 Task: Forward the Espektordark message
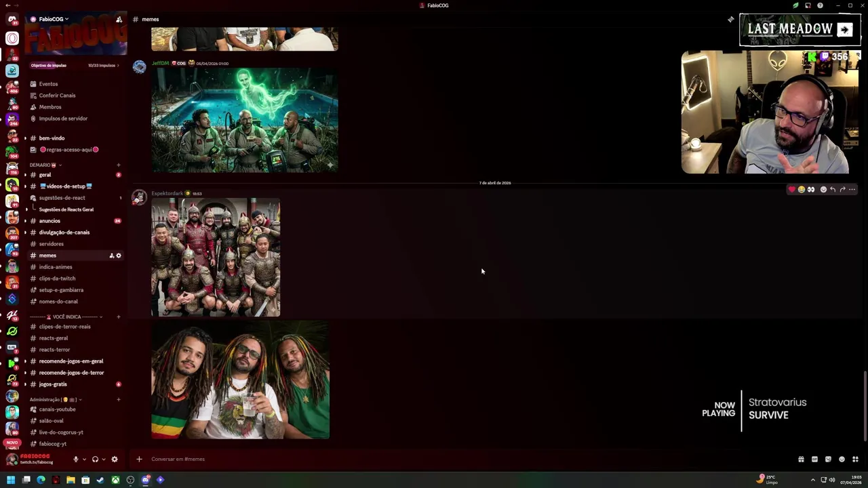pos(842,190)
